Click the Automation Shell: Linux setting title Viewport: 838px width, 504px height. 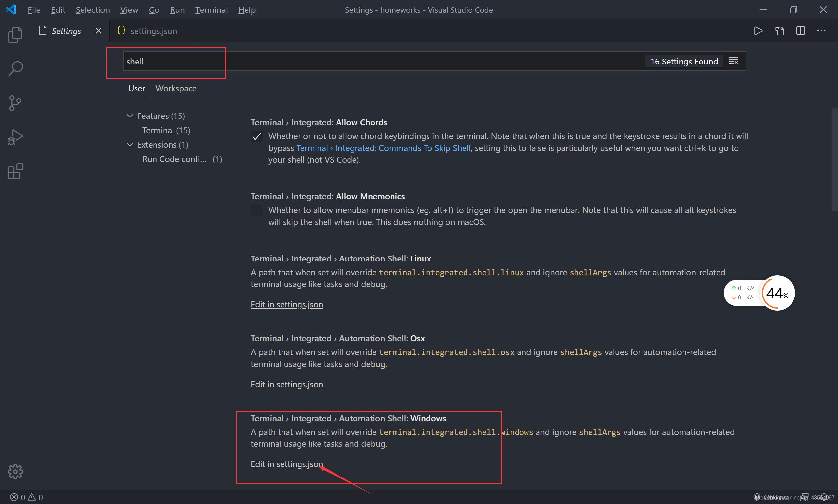pyautogui.click(x=341, y=259)
